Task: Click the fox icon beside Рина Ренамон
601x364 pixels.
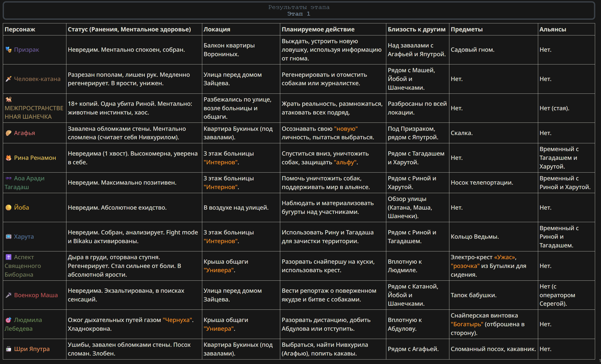Action: pos(9,158)
